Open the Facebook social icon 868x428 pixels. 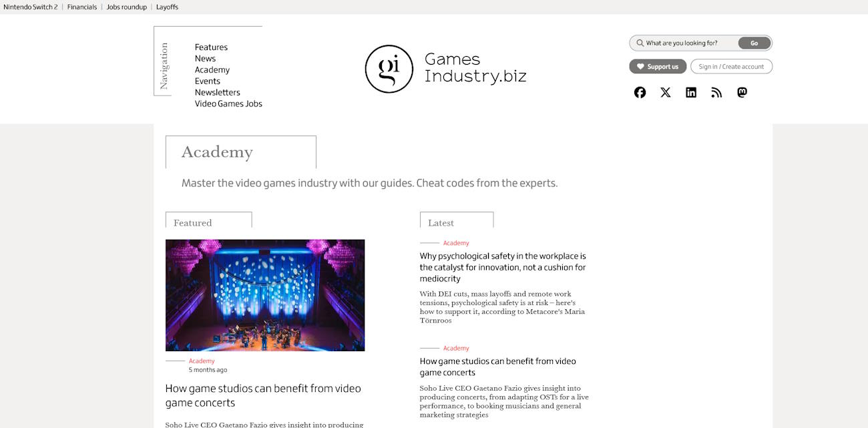640,92
